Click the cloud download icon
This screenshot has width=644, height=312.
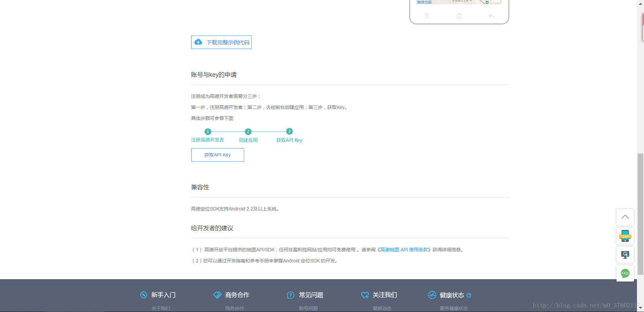(x=198, y=42)
